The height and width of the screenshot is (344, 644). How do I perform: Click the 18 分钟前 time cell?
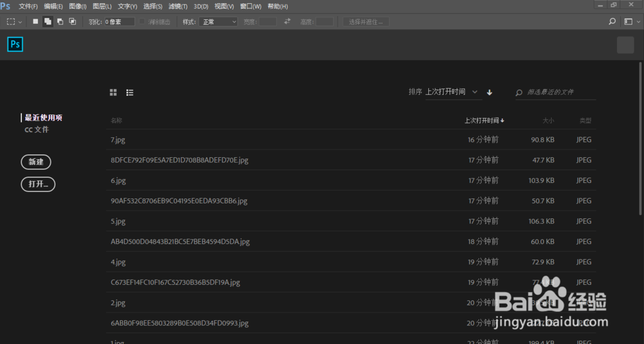tap(484, 242)
